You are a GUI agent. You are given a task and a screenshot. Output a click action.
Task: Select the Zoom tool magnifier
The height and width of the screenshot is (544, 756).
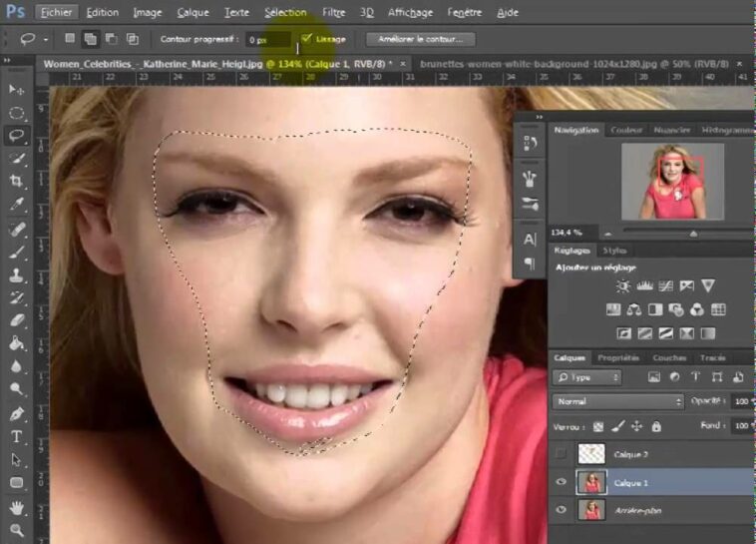click(x=17, y=530)
